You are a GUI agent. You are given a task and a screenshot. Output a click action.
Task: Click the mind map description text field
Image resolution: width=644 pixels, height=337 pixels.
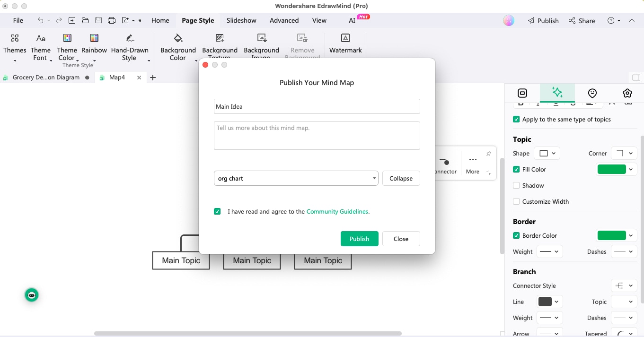coord(317,136)
